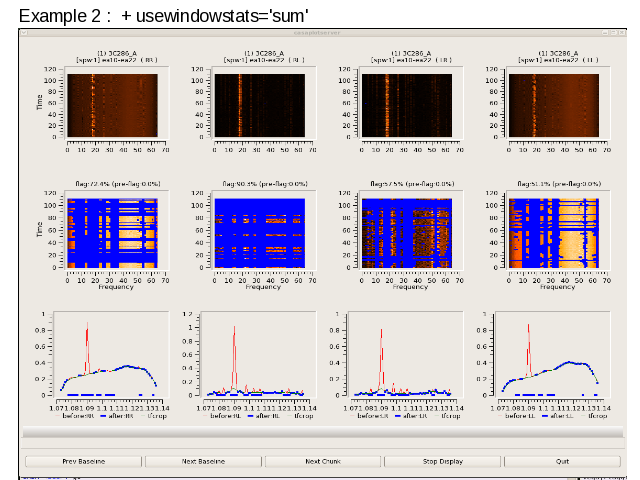The height and width of the screenshot is (480, 640).
Task: Advance with the Next Chunk button
Action: 324,461
